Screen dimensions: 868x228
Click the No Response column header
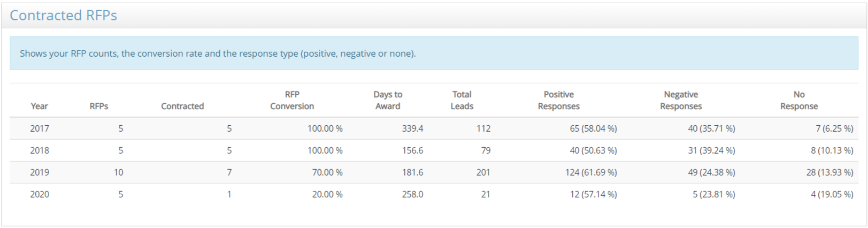tap(798, 100)
